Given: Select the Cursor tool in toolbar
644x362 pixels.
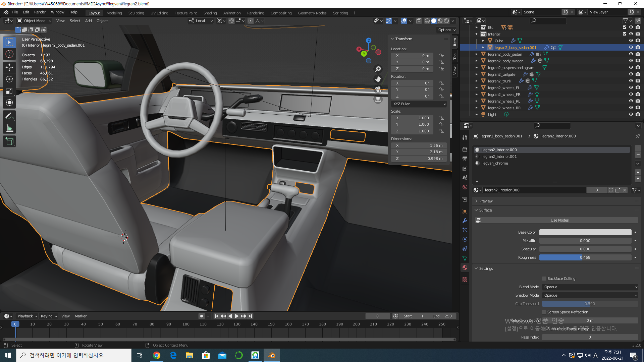Looking at the screenshot, I should [9, 54].
